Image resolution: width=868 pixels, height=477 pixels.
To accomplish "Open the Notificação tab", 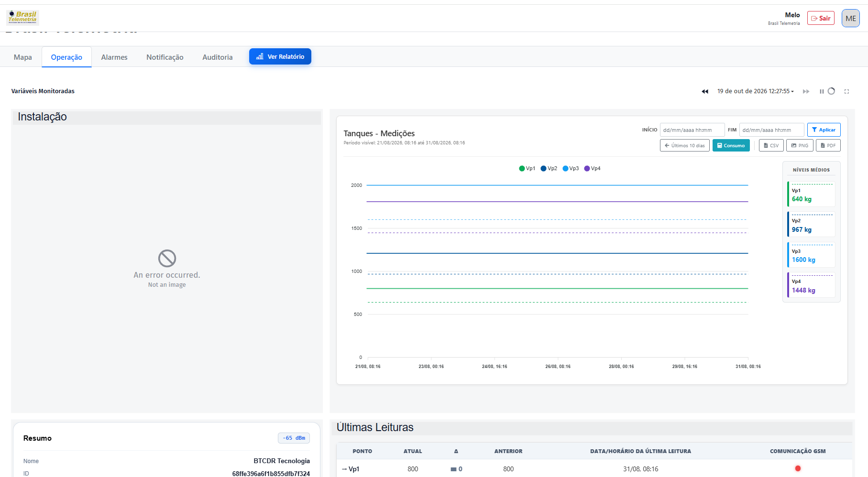I will 165,57.
